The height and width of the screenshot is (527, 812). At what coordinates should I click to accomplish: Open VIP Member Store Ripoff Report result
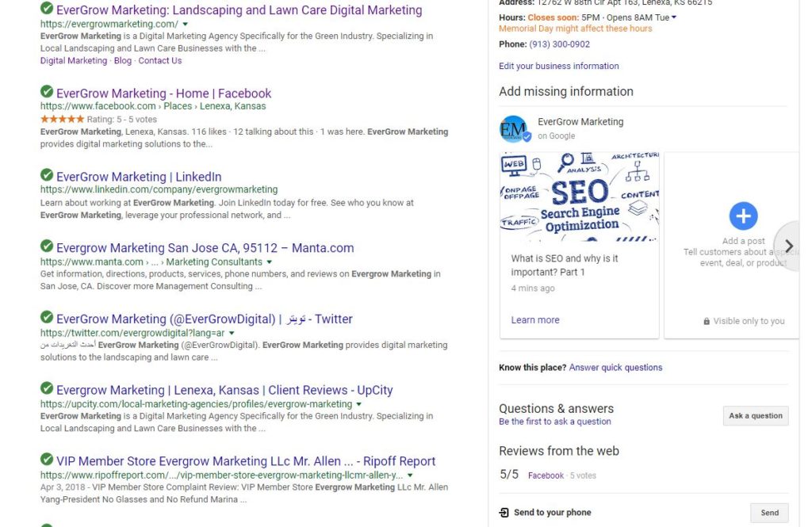pos(246,460)
